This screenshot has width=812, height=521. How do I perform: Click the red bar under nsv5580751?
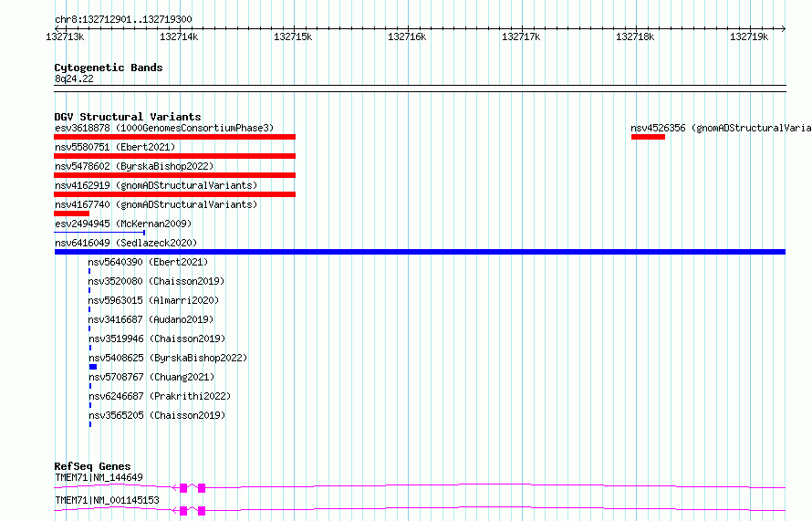(174, 156)
